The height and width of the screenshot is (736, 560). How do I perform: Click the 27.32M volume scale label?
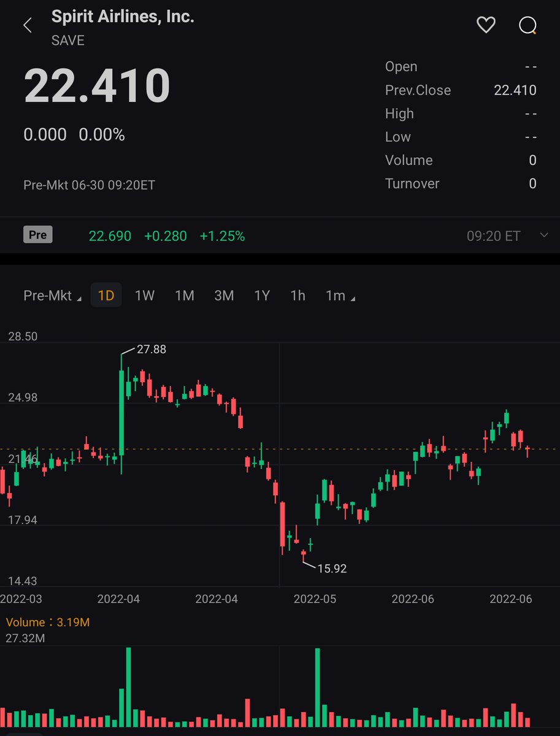point(26,638)
